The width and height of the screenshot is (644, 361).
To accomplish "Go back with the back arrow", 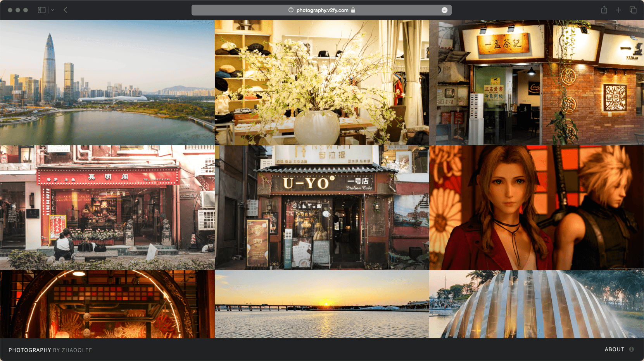I will tap(66, 10).
